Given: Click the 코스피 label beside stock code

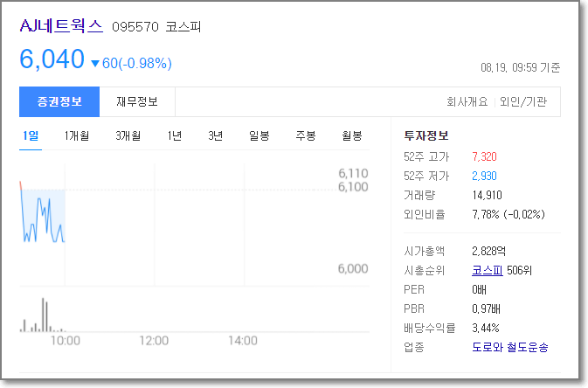Looking at the screenshot, I should click(x=183, y=26).
